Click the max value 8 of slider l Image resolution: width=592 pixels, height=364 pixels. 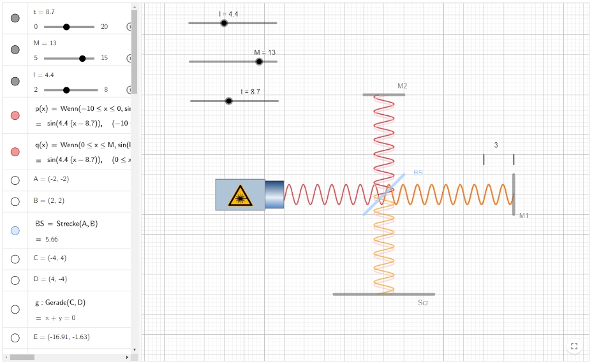click(106, 90)
